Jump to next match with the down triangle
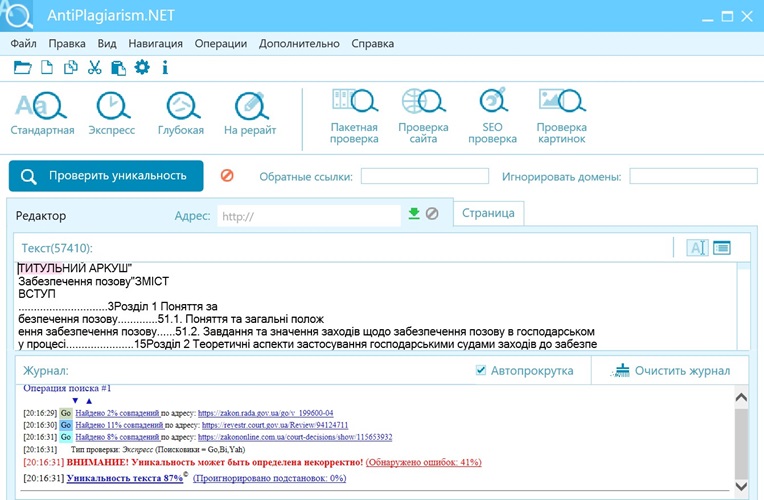 click(x=75, y=401)
